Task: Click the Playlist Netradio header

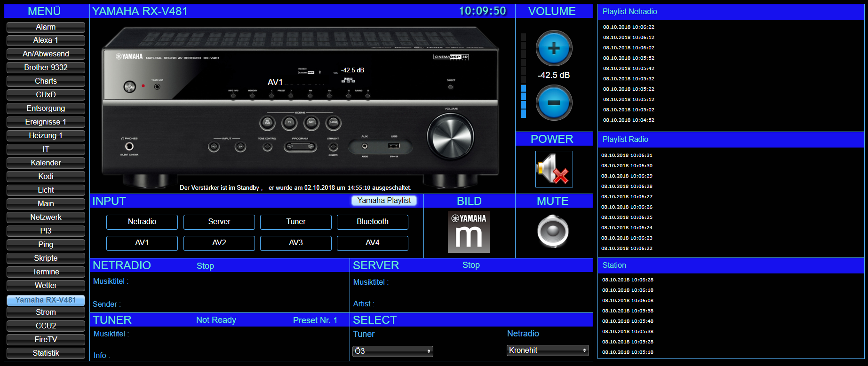Action: click(731, 12)
